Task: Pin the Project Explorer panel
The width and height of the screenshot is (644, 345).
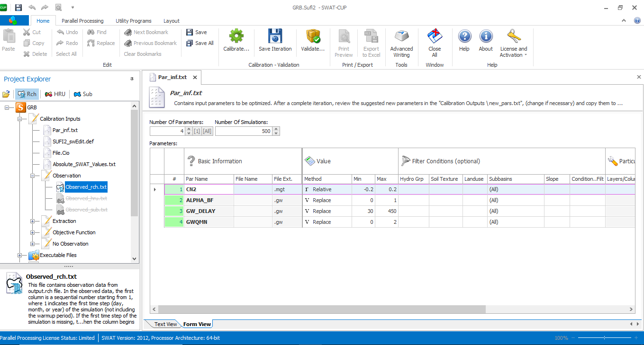Action: pyautogui.click(x=132, y=79)
